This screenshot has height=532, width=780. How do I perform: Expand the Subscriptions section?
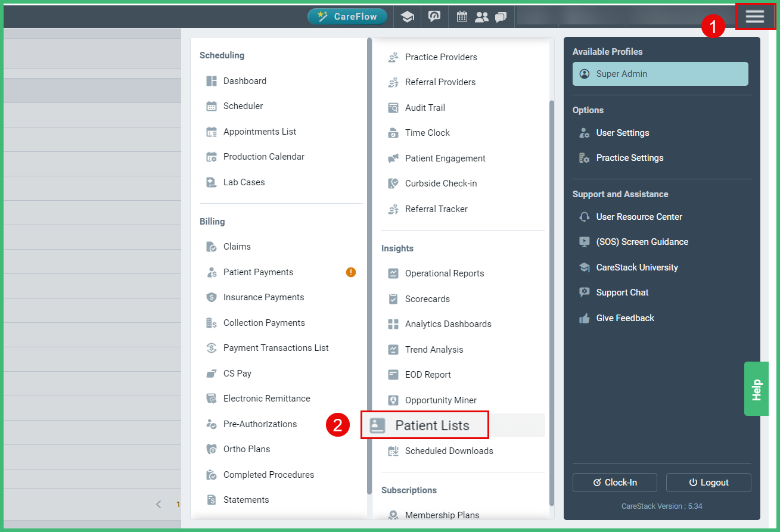(x=409, y=490)
